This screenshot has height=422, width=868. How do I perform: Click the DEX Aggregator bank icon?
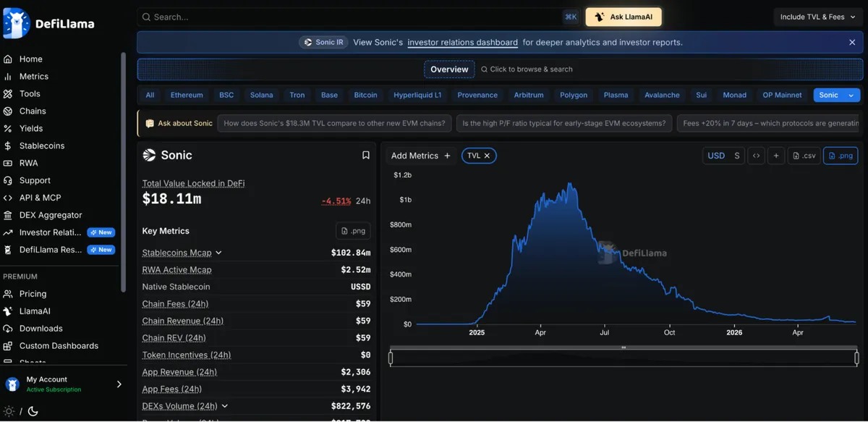point(8,216)
